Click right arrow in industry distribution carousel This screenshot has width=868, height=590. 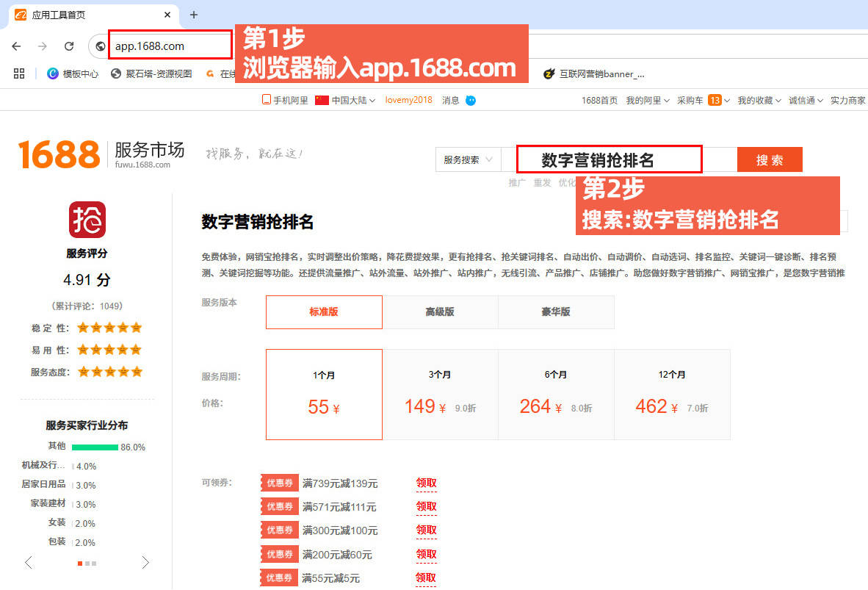tap(145, 563)
